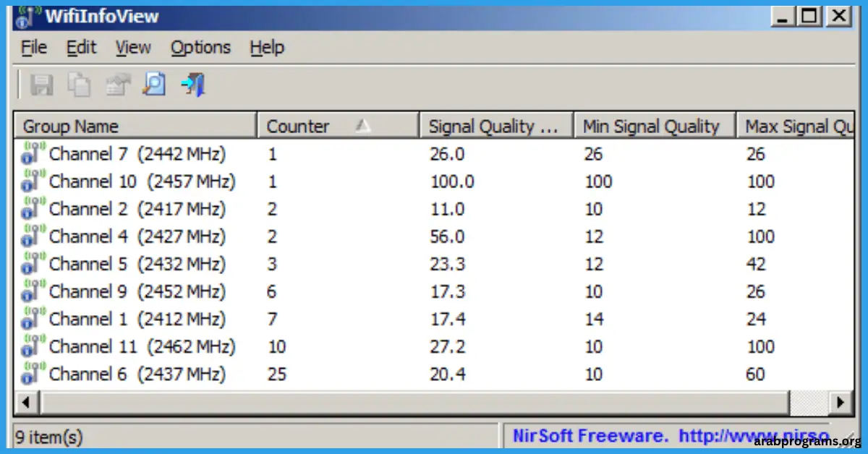868x454 pixels.
Task: Click the Max Signal Quality value 42
Action: pyautogui.click(x=757, y=265)
